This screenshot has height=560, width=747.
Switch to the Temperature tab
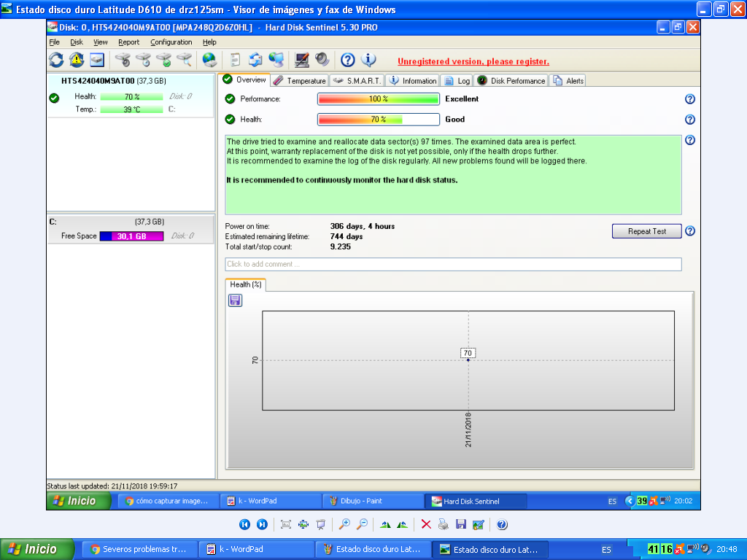coord(300,81)
